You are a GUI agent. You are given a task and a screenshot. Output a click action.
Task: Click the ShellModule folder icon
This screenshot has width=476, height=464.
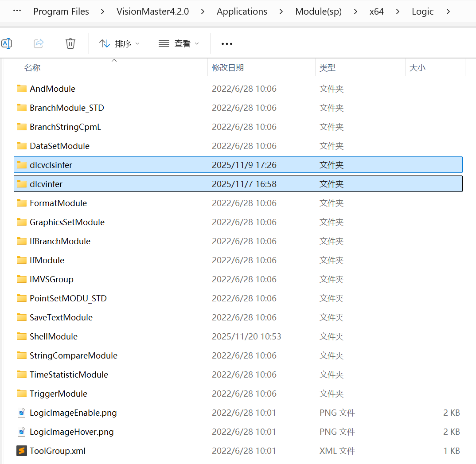click(x=22, y=336)
